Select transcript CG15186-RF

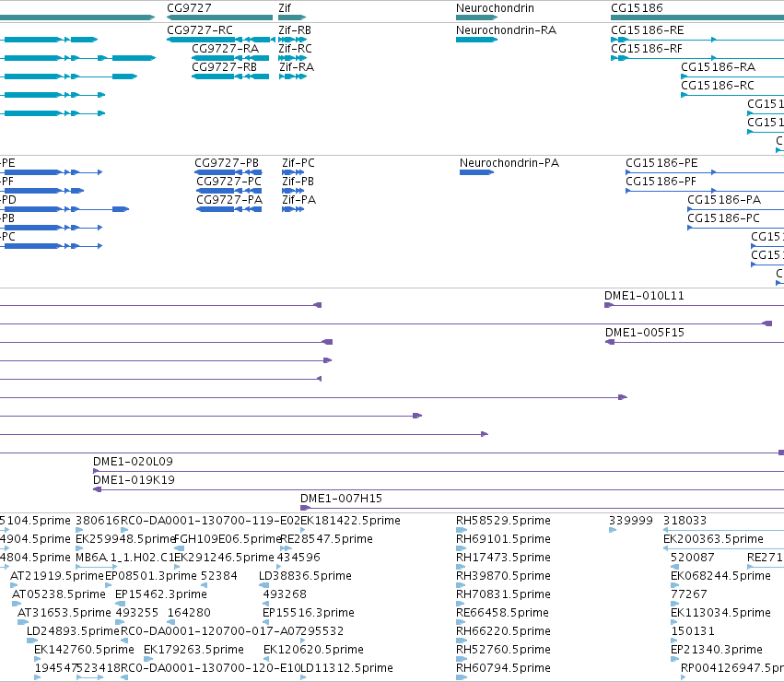tap(647, 49)
